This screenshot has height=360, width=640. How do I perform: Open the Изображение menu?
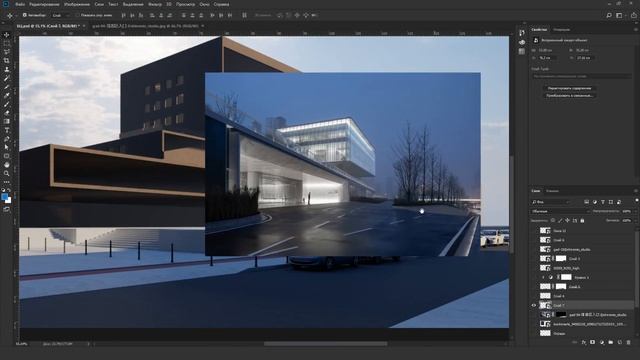(x=77, y=4)
